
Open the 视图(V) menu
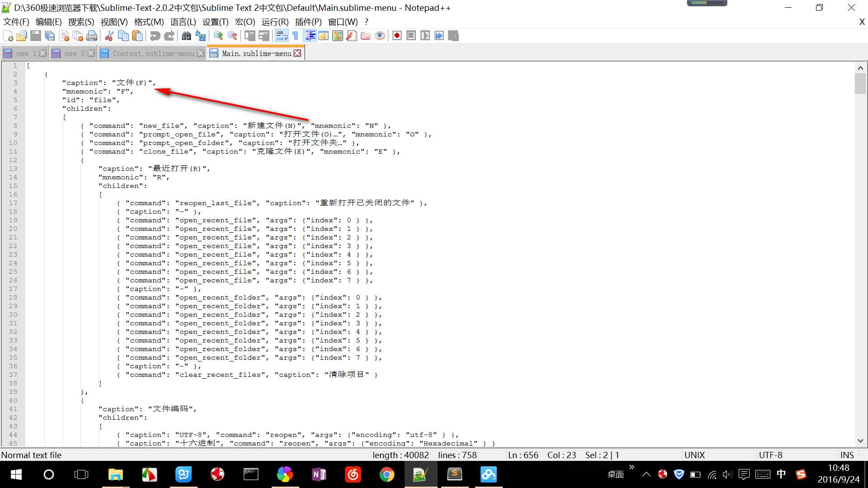(114, 22)
